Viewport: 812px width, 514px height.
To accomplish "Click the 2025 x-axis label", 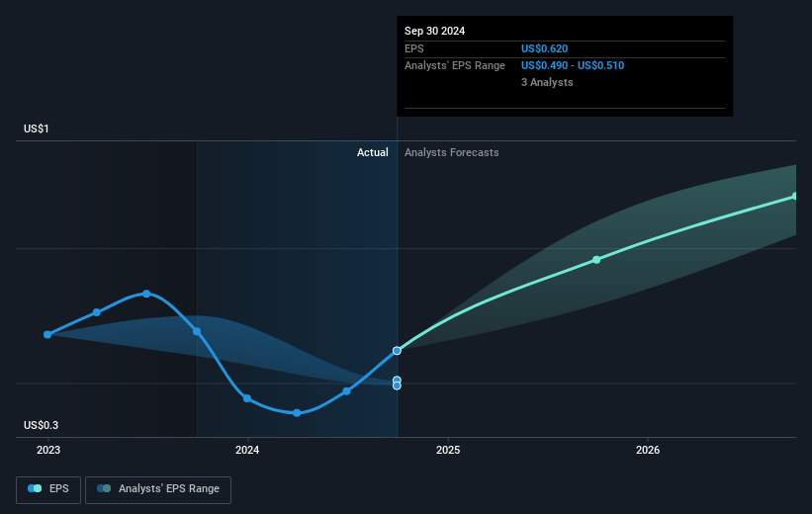I will tap(448, 451).
